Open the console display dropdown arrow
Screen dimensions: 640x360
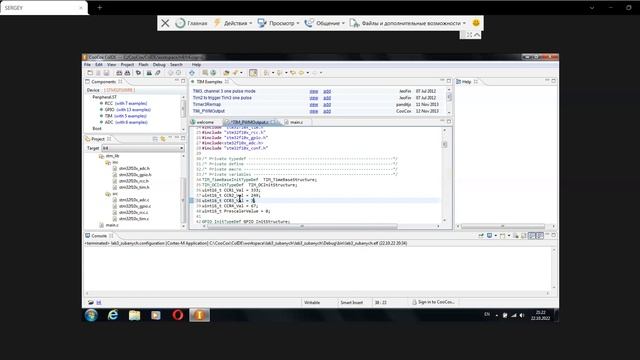496,236
